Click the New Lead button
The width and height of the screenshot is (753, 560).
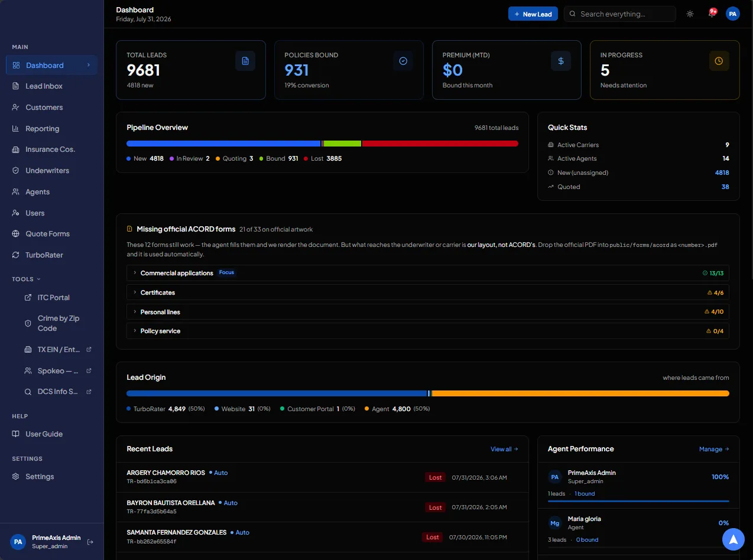click(533, 14)
